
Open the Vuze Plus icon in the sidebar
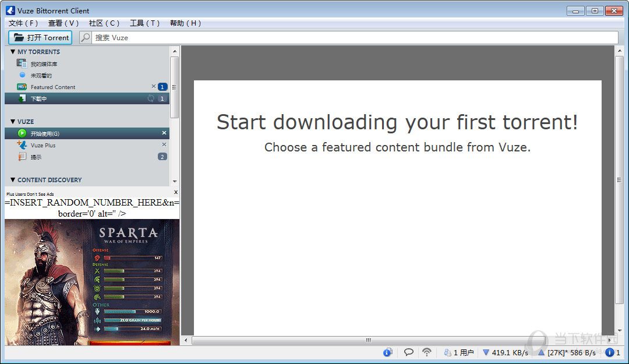coord(22,145)
